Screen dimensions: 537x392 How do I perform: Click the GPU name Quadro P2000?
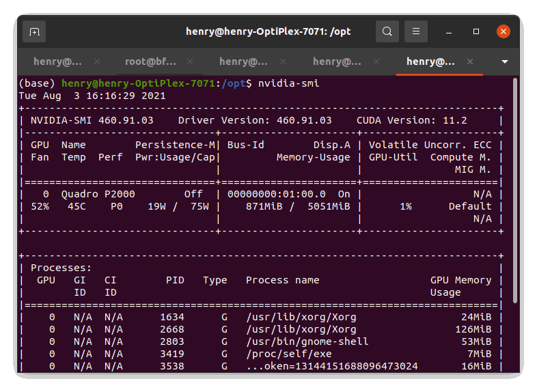[98, 195]
